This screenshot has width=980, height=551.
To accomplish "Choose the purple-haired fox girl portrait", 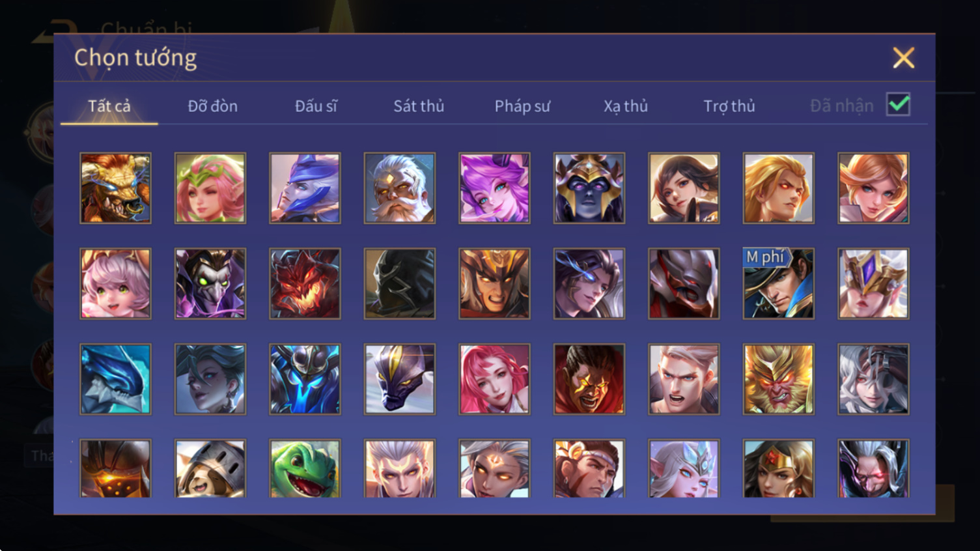I will (494, 188).
